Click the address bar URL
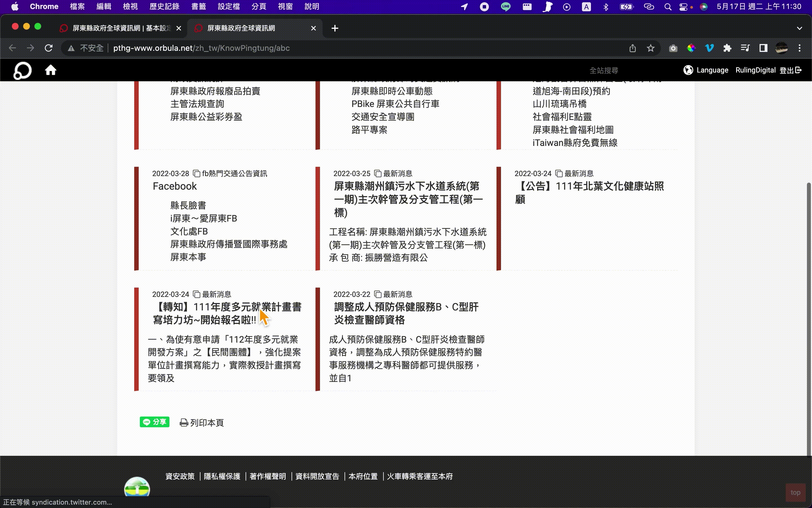The height and width of the screenshot is (508, 812). pos(201,48)
